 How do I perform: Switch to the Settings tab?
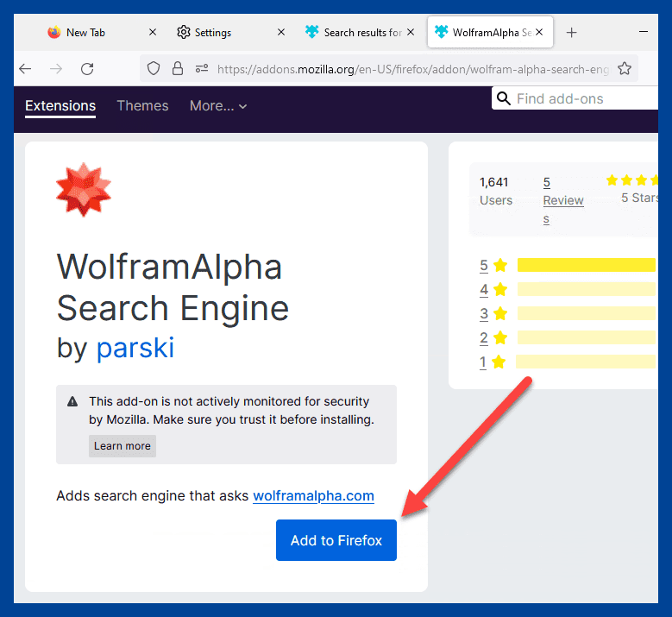click(212, 33)
